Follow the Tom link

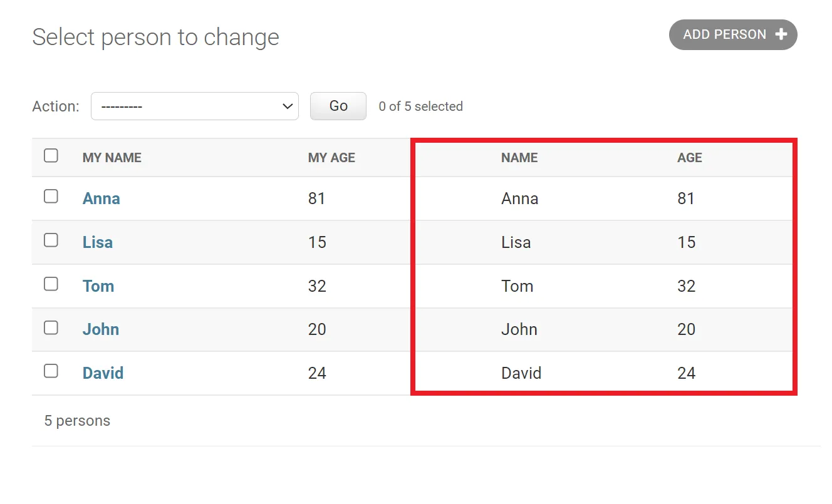(98, 286)
